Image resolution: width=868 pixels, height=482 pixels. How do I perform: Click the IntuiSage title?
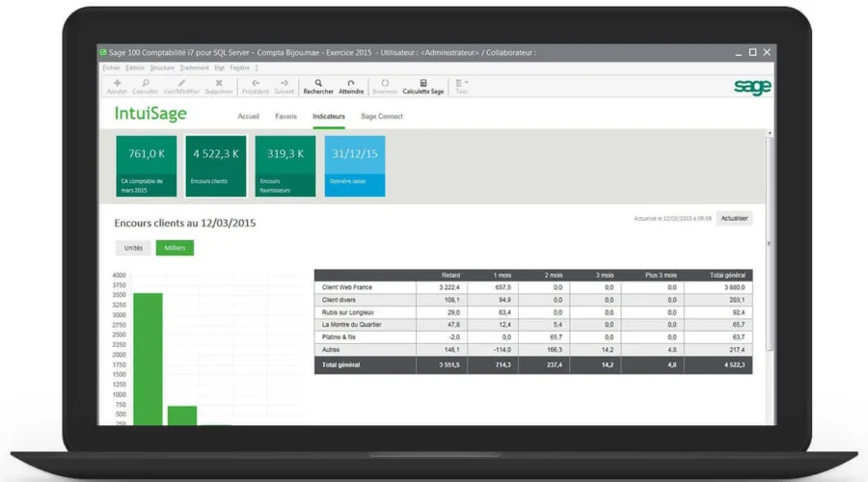150,114
